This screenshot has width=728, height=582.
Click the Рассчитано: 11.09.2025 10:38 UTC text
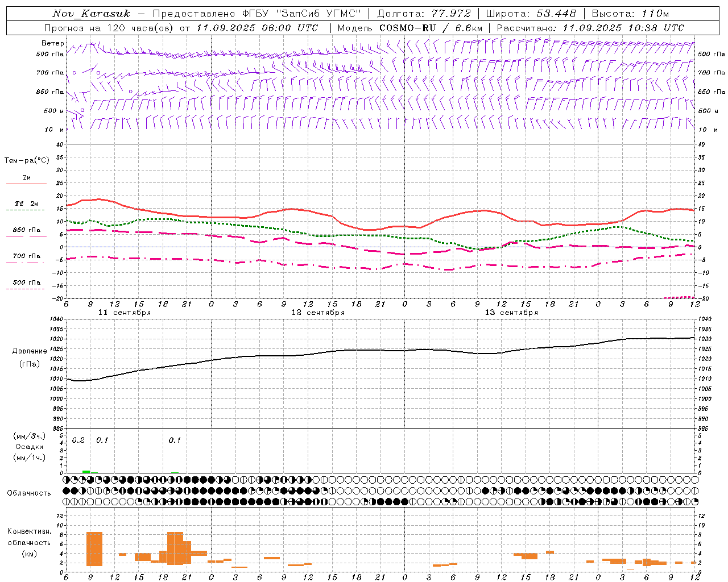591,28
